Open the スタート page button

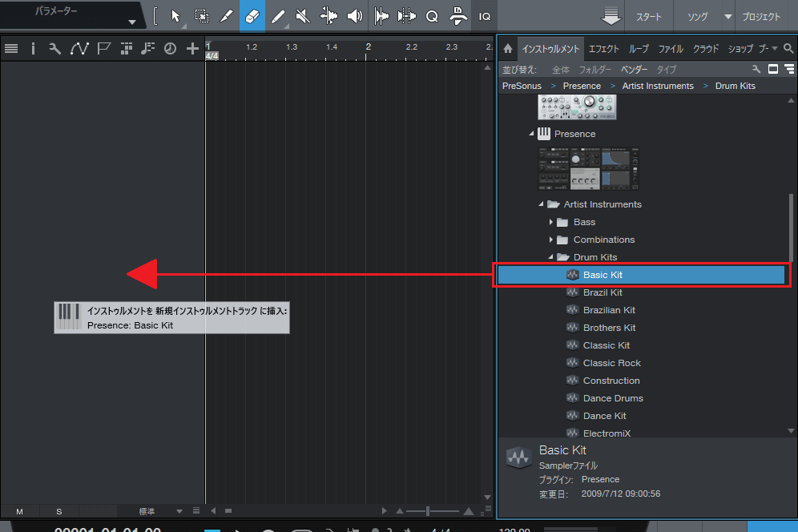click(x=649, y=17)
